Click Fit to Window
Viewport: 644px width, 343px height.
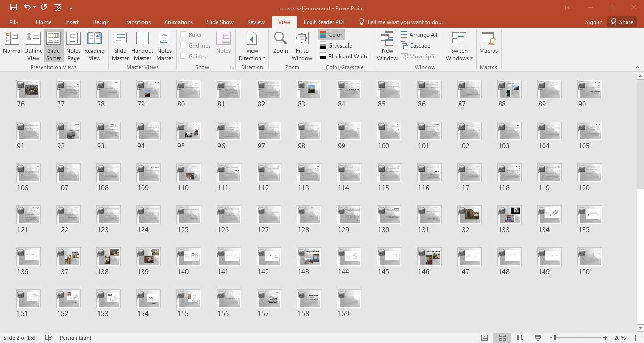(x=301, y=46)
